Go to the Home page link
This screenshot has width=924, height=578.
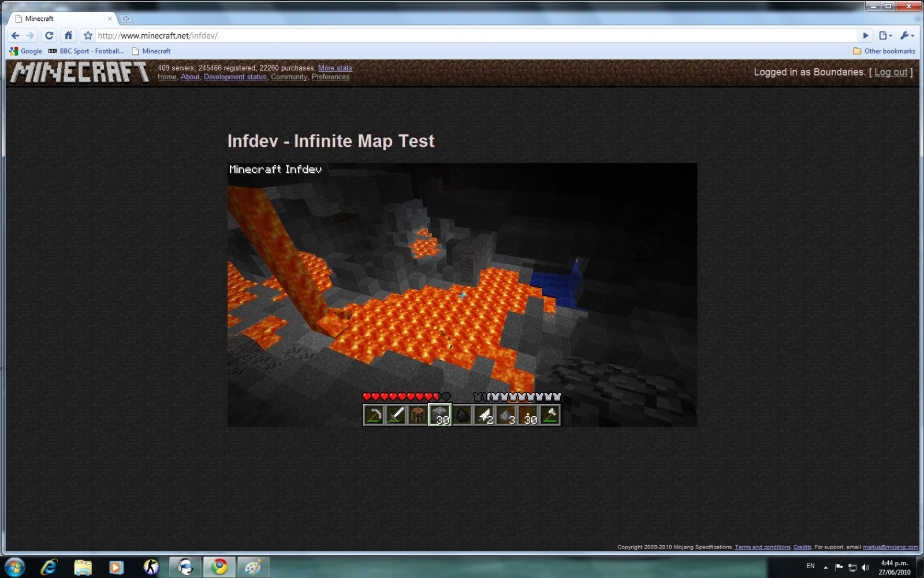pyautogui.click(x=167, y=77)
